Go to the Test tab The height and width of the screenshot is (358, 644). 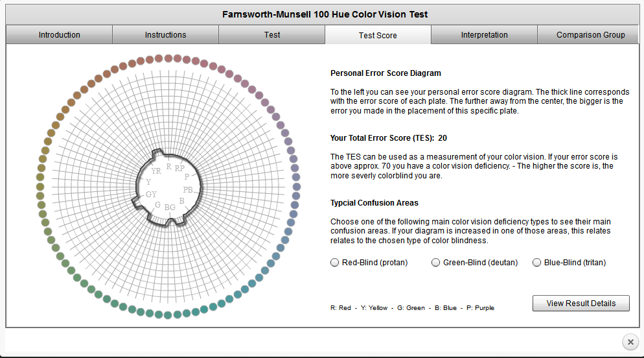pyautogui.click(x=272, y=35)
